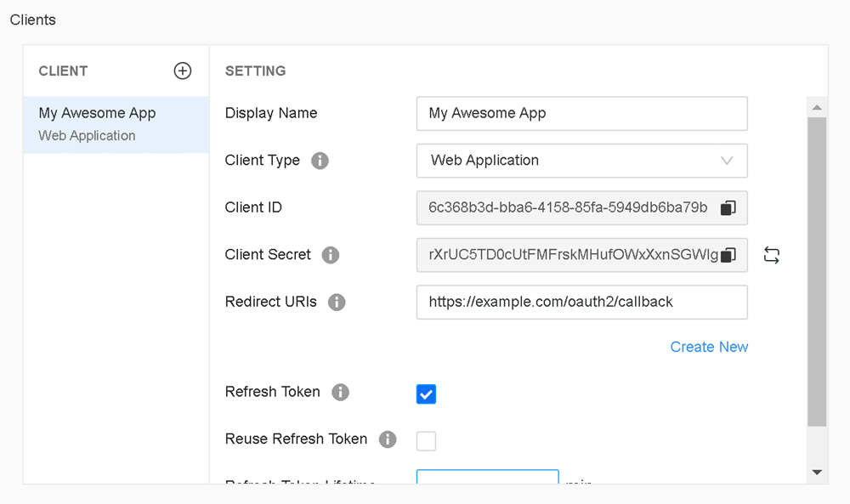Screen dimensions: 850x504
Task: Disable the Refresh Token checkbox
Action: (426, 394)
